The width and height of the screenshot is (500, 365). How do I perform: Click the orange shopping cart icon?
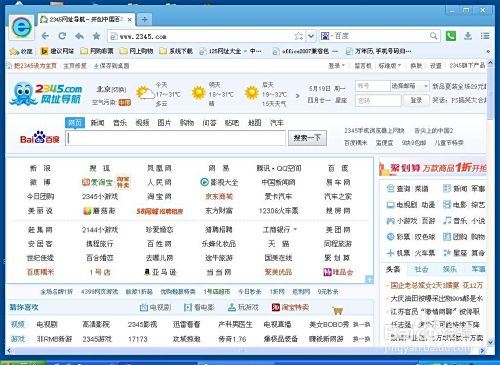pos(337,311)
